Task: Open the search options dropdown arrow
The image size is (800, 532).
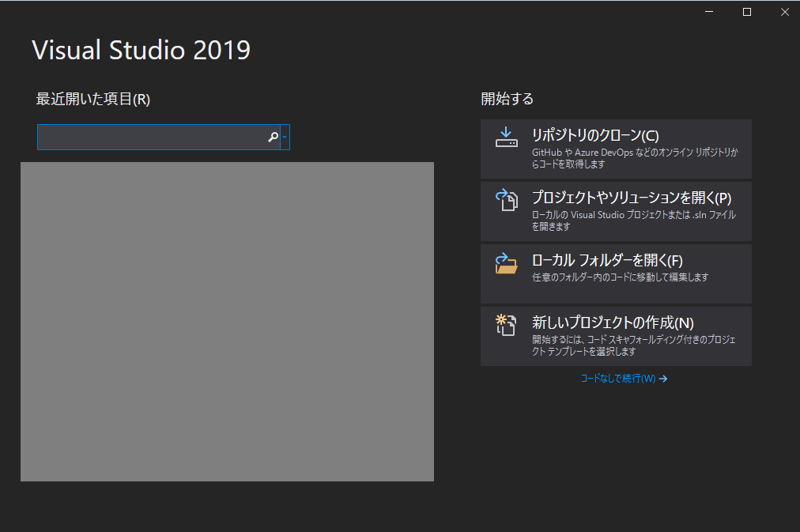Action: pos(285,137)
